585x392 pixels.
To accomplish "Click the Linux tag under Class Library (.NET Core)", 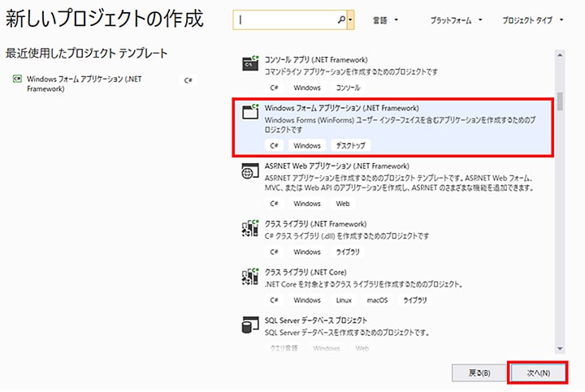I will [x=344, y=300].
